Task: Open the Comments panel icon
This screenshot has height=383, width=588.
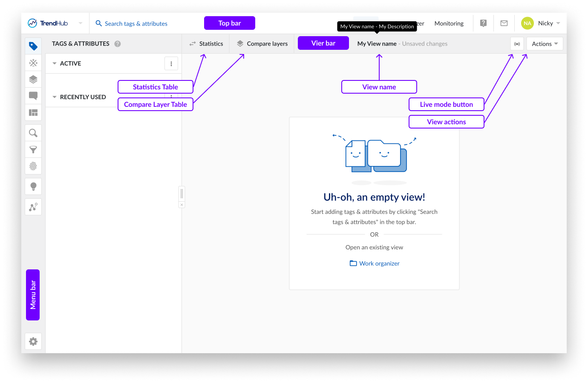Action: click(x=33, y=96)
